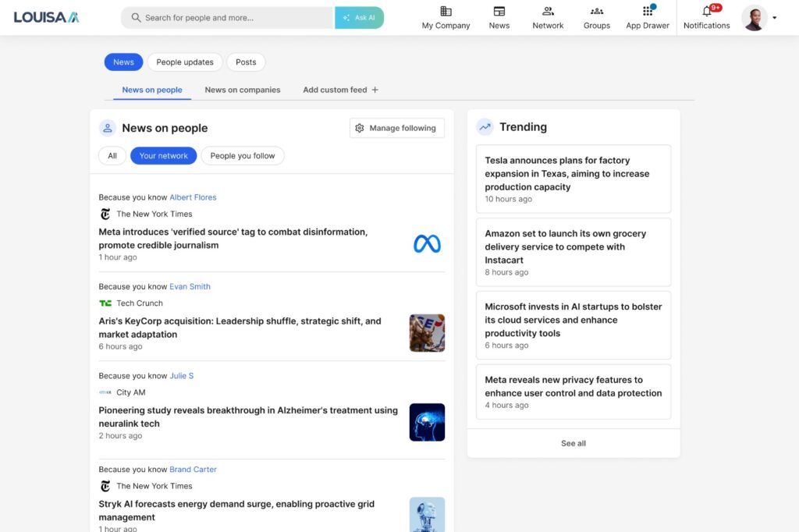Toggle the People updates pill
This screenshot has width=799, height=532.
185,62
